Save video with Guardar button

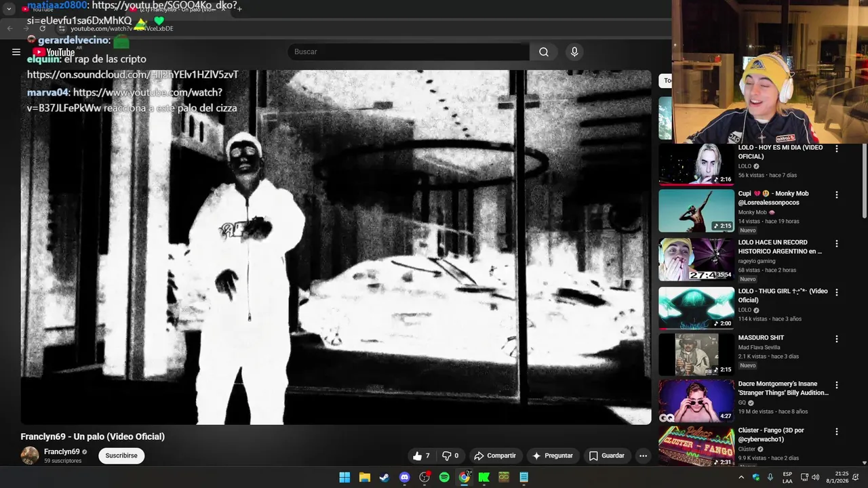606,456
